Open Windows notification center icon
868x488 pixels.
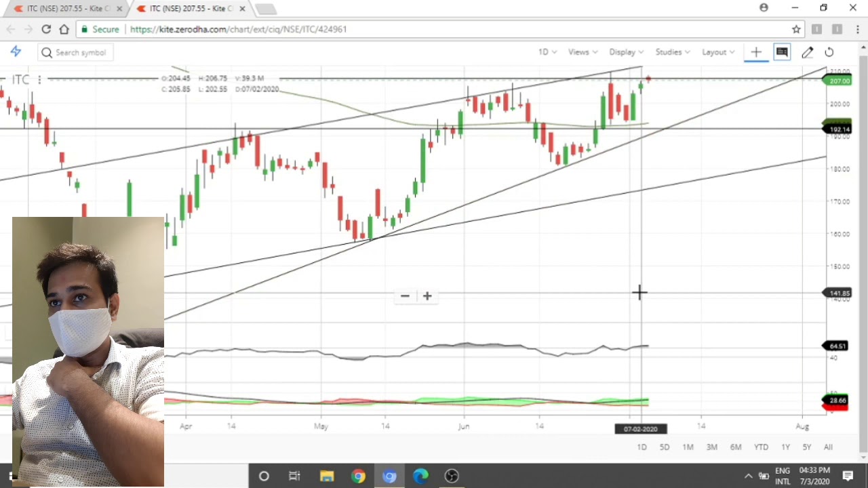tap(848, 476)
